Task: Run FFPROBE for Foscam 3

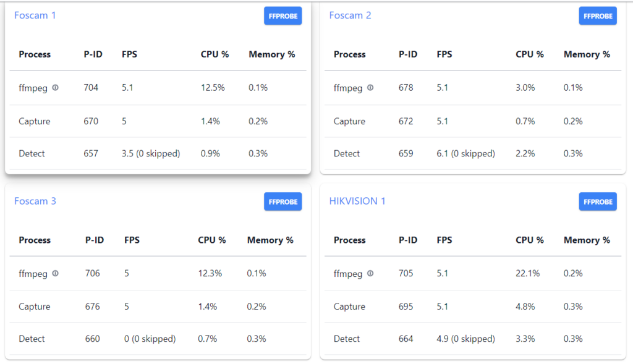Action: point(283,201)
